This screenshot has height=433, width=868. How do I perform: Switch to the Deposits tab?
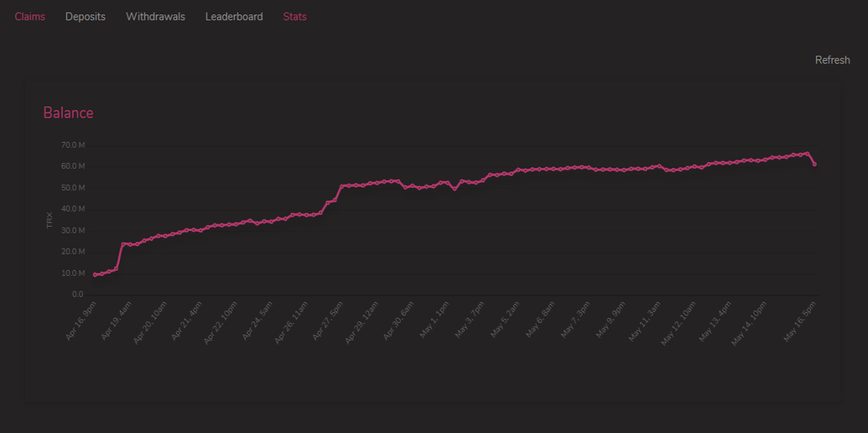pyautogui.click(x=85, y=17)
